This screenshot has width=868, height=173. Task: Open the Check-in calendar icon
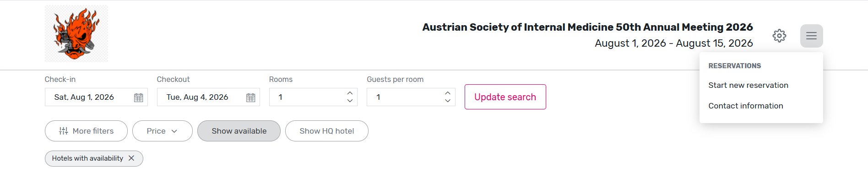point(139,97)
